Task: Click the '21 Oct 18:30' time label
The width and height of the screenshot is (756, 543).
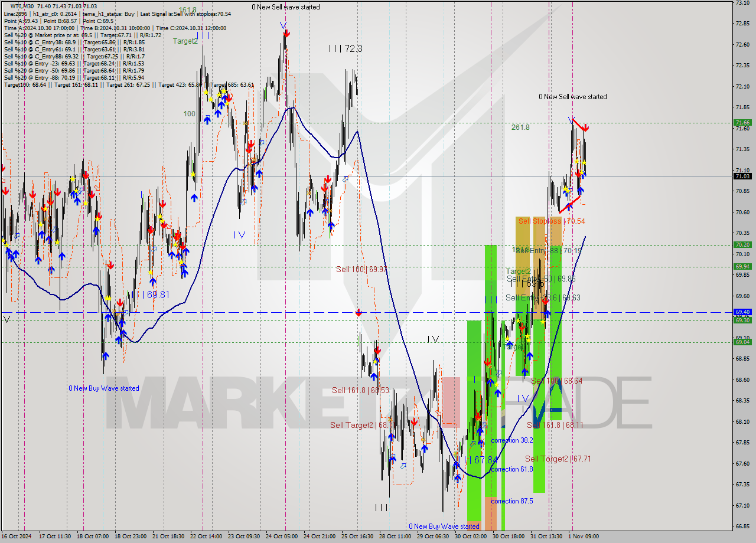Action: tap(168, 537)
